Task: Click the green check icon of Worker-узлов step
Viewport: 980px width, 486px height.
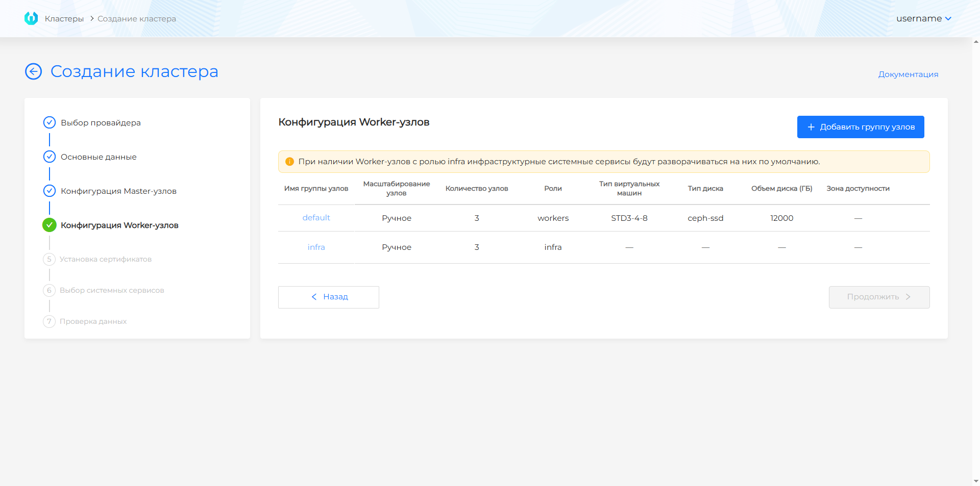Action: pos(50,225)
